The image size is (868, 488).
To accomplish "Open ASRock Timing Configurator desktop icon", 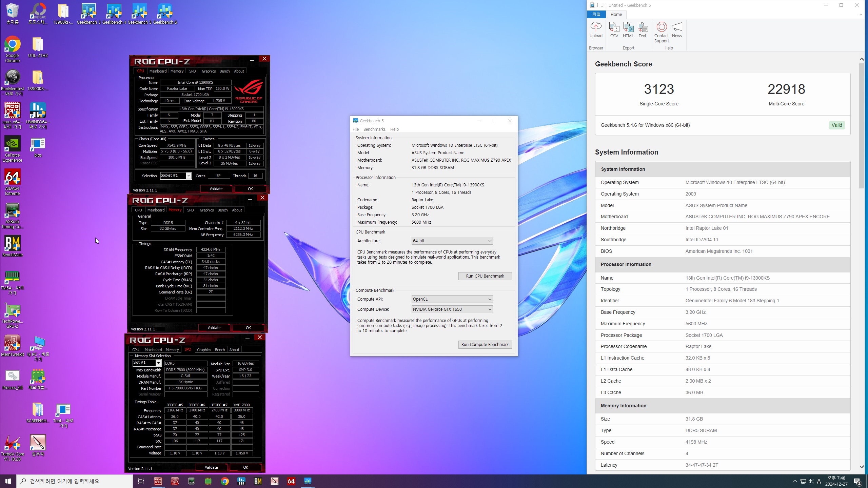I will coord(12,215).
